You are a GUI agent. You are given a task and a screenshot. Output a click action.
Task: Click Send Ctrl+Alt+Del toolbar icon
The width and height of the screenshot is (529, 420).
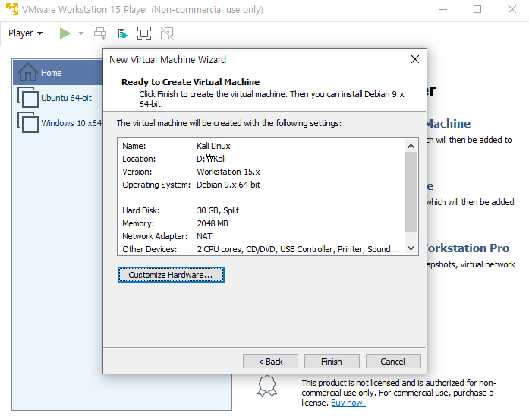click(x=100, y=33)
